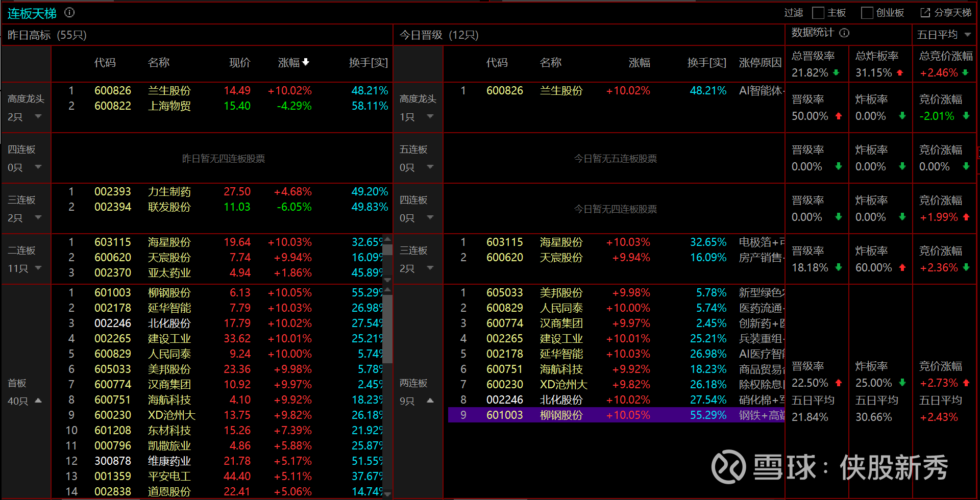
Task: Select the highlighted 柳钢股份 row in 两连板
Action: click(x=616, y=415)
